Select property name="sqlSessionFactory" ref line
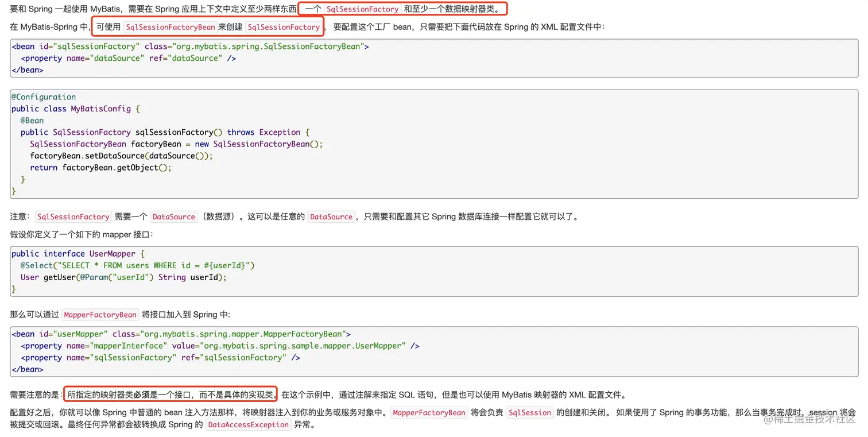The image size is (868, 437). pyautogui.click(x=161, y=357)
